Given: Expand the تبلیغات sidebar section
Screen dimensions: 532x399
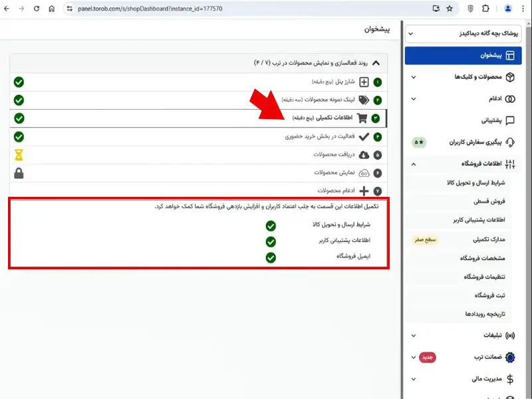Looking at the screenshot, I should tap(463, 336).
